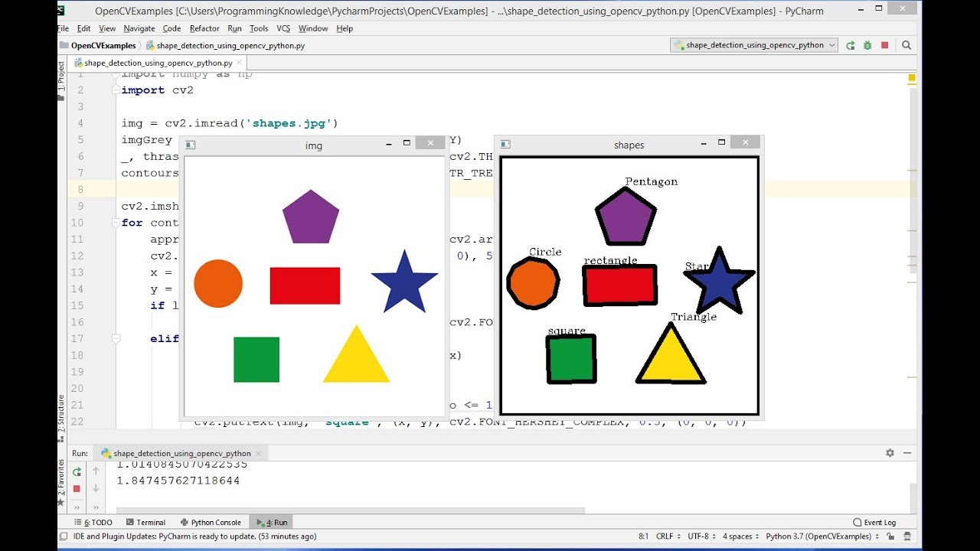Click the purple pentagon in img window
The width and height of the screenshot is (980, 551).
tap(311, 217)
